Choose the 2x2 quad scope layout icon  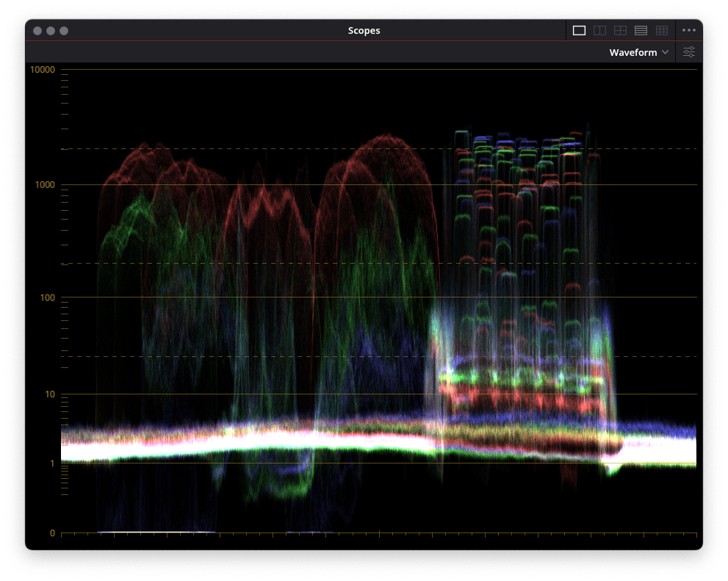(x=620, y=30)
